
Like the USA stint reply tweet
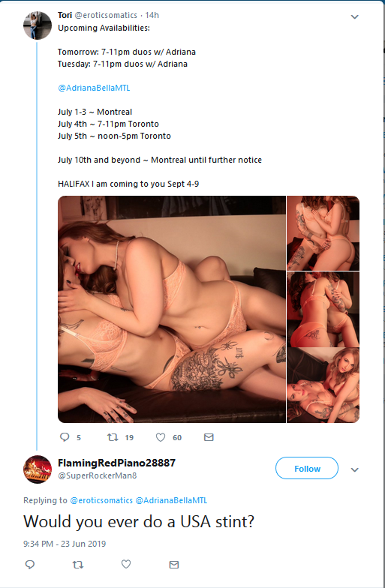point(126,564)
